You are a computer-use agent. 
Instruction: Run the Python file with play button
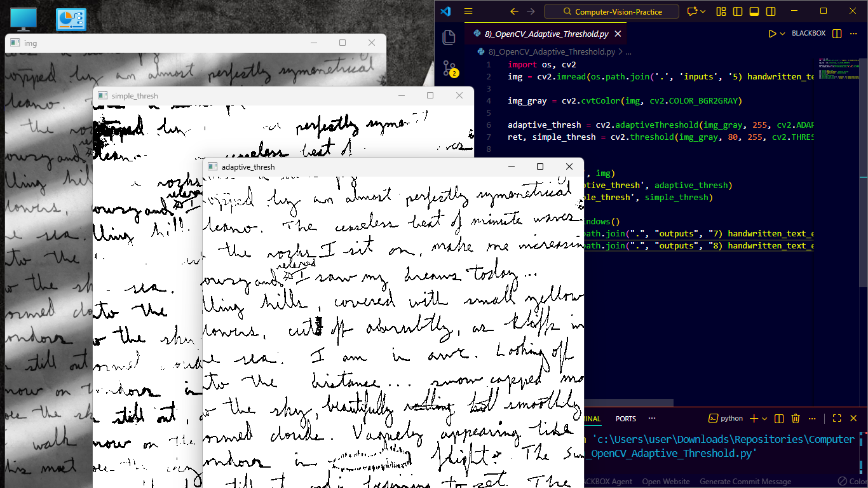click(773, 34)
